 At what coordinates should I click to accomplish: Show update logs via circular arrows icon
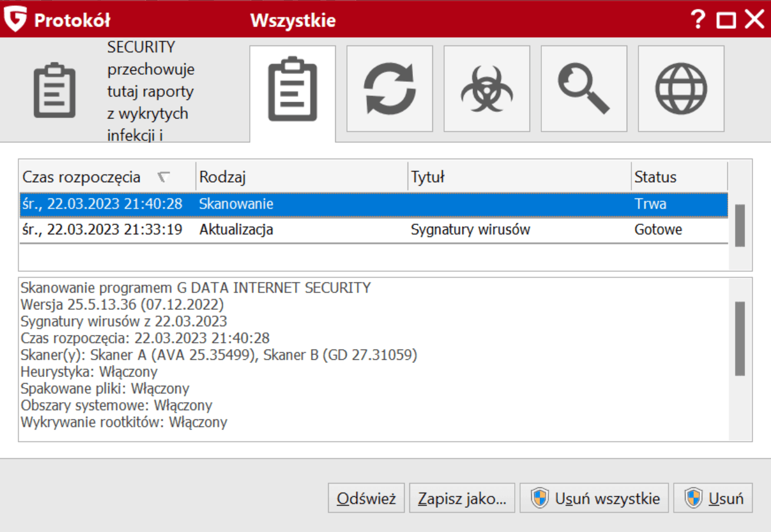(389, 89)
